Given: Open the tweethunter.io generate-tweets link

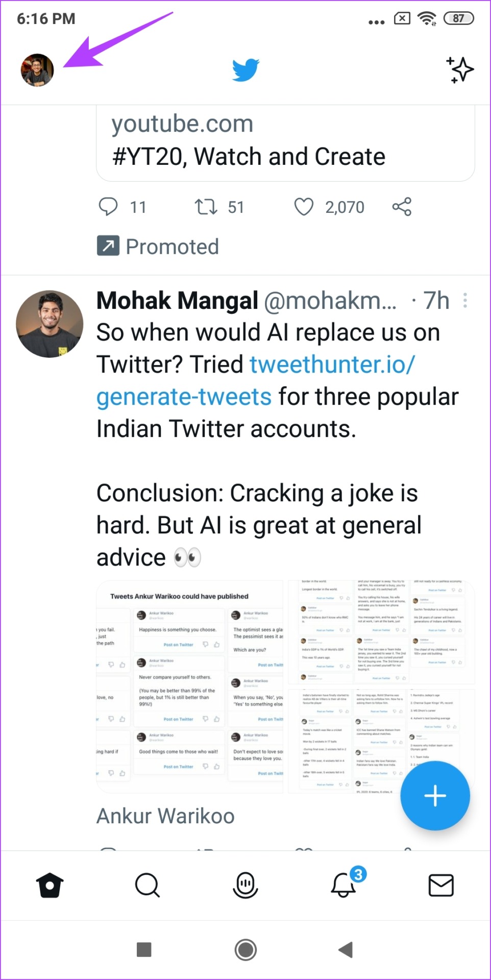Looking at the screenshot, I should pos(332,365).
